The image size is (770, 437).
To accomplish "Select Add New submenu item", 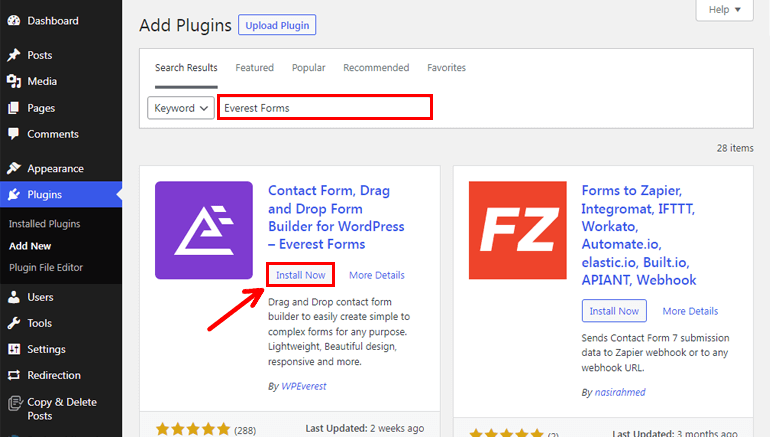I will pos(30,246).
